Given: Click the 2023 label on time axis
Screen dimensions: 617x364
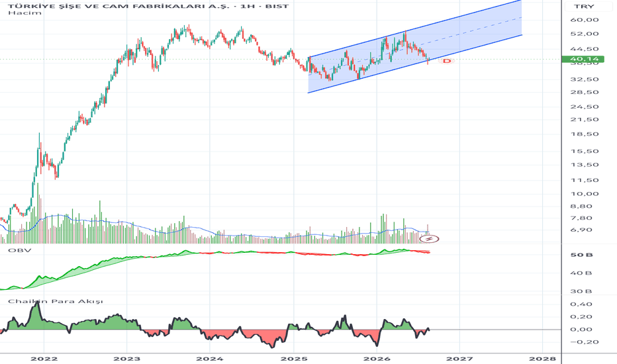Looking at the screenshot, I should tap(126, 359).
